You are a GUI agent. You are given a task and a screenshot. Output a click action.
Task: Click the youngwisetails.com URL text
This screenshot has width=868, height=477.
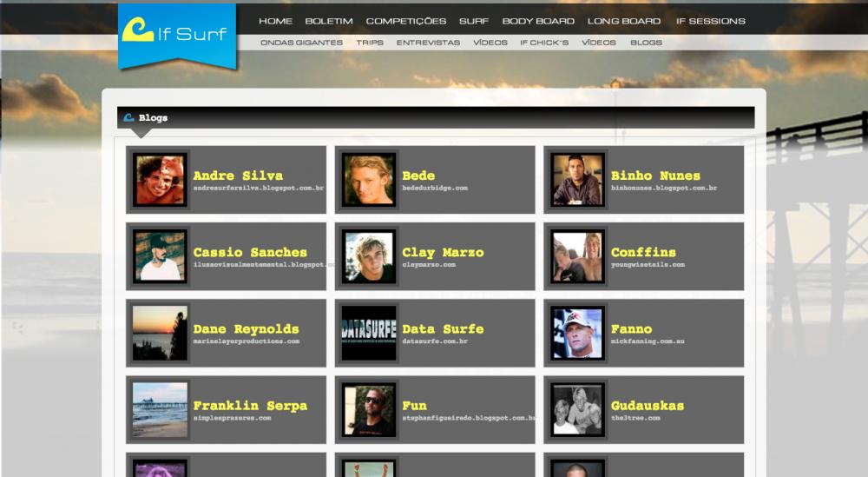point(648,265)
